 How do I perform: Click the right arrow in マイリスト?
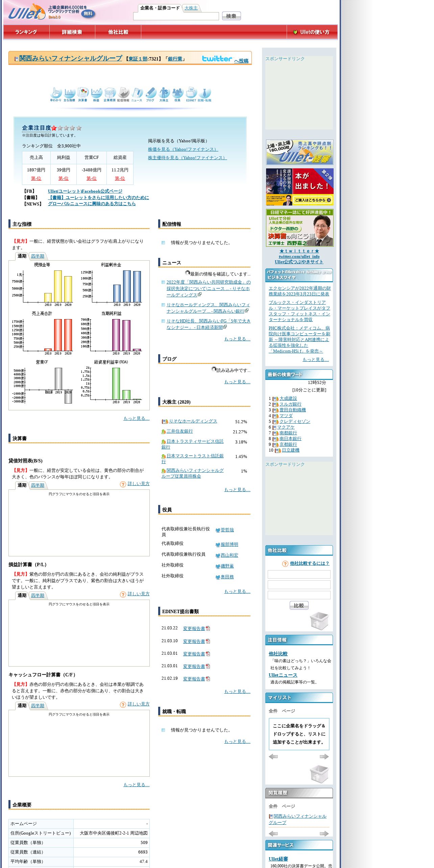pyautogui.click(x=324, y=756)
